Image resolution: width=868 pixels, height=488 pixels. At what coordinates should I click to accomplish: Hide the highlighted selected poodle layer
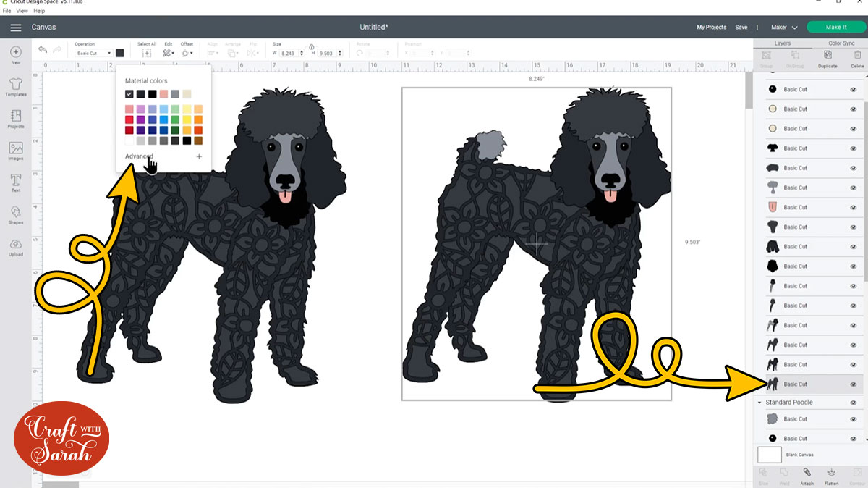[854, 384]
